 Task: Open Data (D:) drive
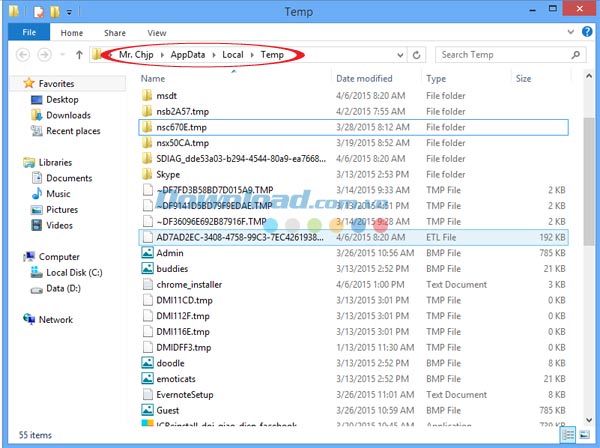[x=64, y=288]
